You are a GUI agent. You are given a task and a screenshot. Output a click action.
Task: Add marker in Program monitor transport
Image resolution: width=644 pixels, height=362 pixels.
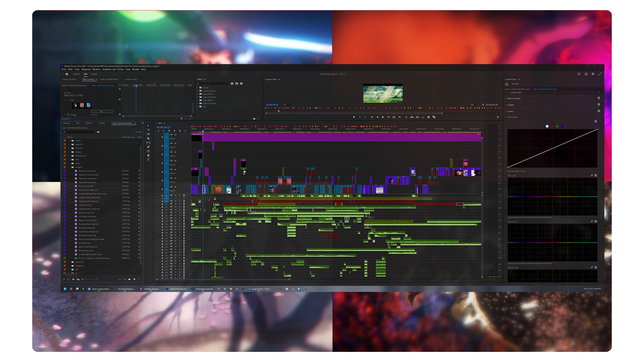pyautogui.click(x=354, y=117)
